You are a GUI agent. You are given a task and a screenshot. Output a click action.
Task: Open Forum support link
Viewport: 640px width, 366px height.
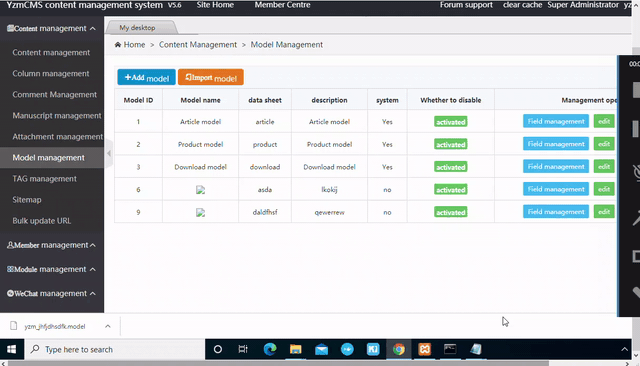coord(466,5)
